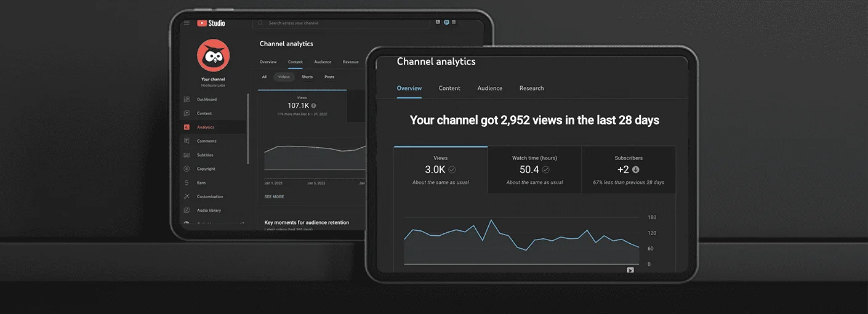
Task: Select the Watch time (hours) metric card
Action: click(534, 170)
